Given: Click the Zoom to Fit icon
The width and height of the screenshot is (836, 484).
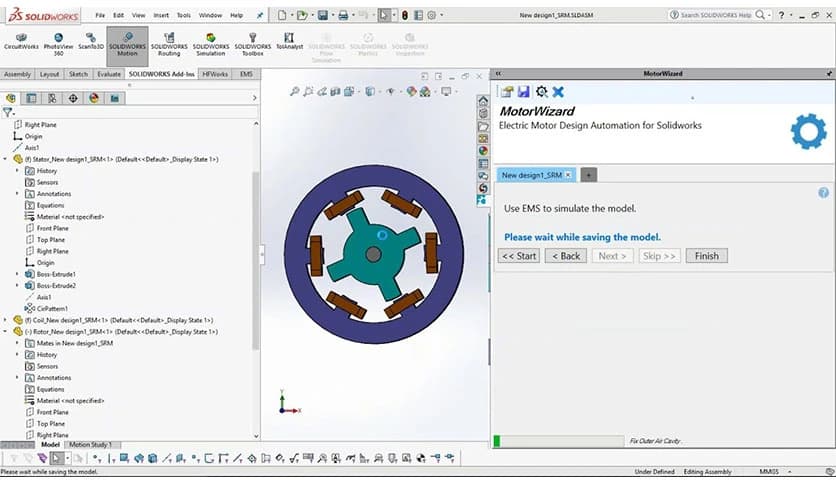Looking at the screenshot, I should point(294,92).
